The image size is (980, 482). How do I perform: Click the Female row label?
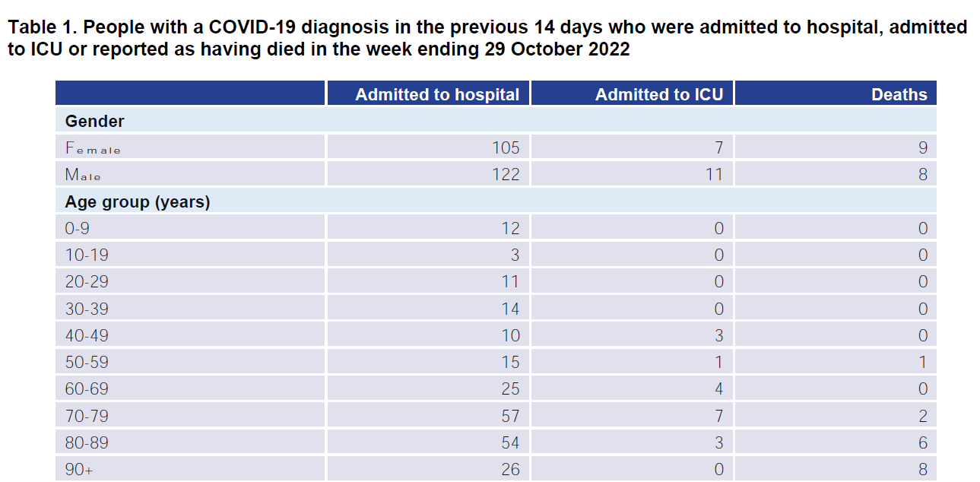pos(93,148)
